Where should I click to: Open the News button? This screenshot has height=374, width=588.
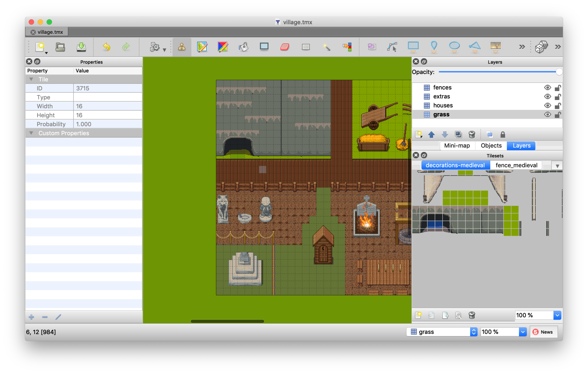pyautogui.click(x=543, y=332)
